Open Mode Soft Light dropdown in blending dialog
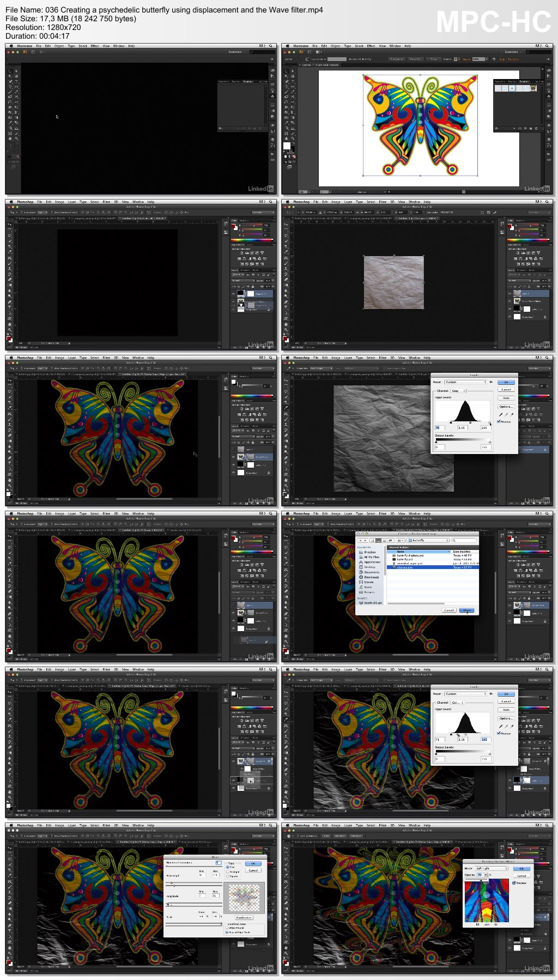 (x=492, y=868)
